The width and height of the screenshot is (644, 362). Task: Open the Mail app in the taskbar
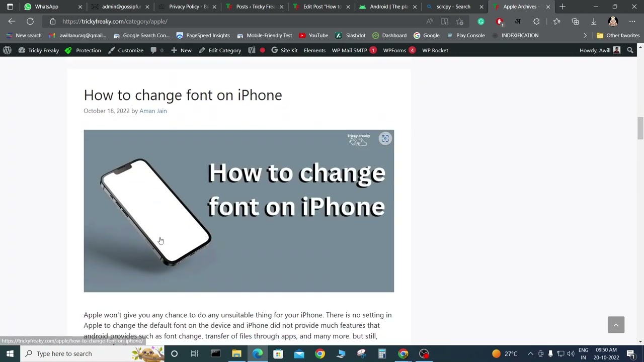pos(299,353)
